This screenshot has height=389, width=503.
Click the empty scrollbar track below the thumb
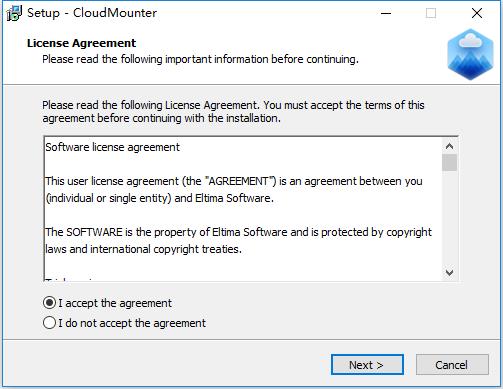click(x=449, y=218)
